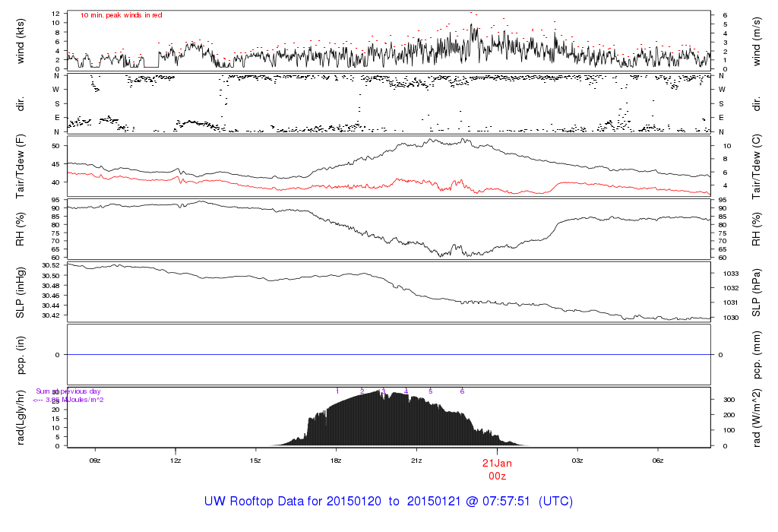Viewport: 778px width, 532px height.
Task: Click the red '21Jan' date label
Action: click(x=497, y=463)
